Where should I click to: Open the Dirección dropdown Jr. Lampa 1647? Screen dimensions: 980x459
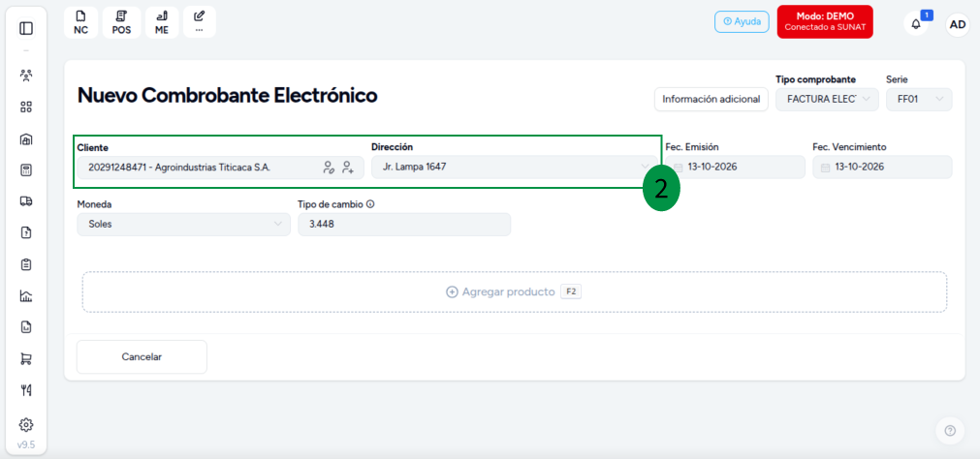pyautogui.click(x=514, y=168)
